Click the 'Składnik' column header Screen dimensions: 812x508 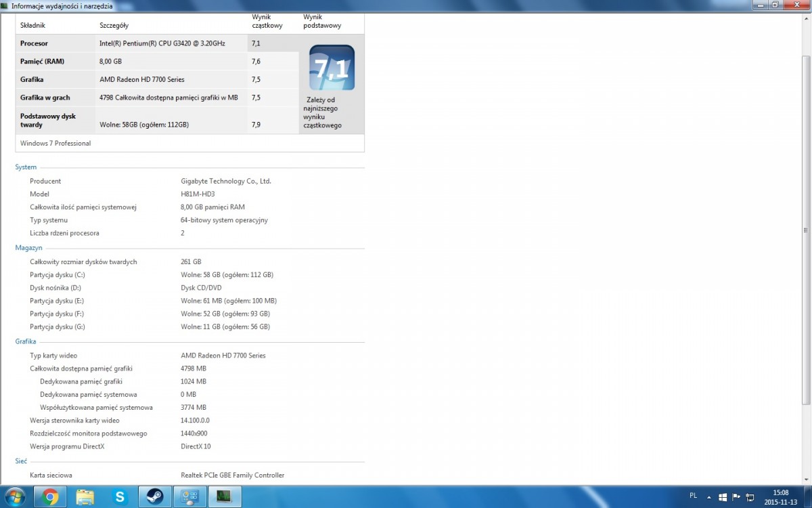(x=32, y=25)
